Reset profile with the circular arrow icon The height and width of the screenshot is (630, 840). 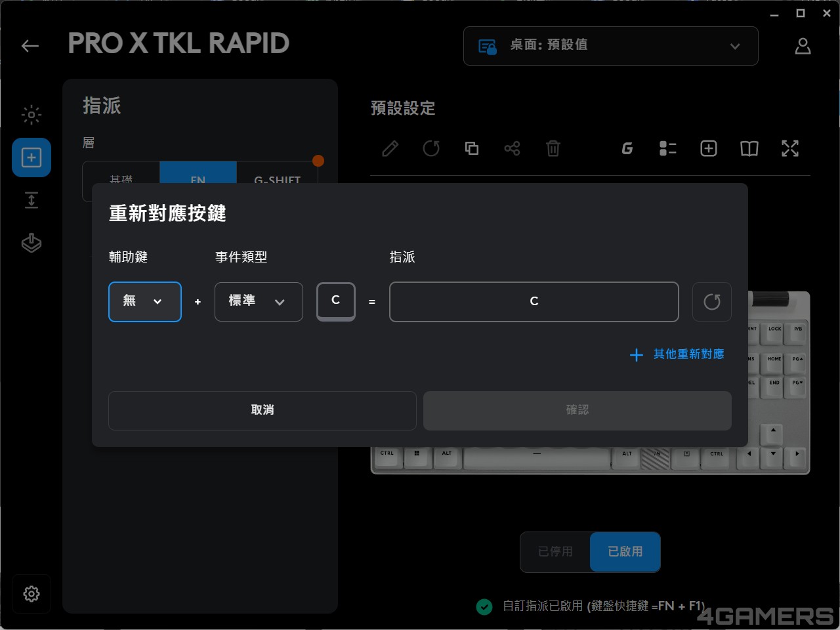coord(431,148)
